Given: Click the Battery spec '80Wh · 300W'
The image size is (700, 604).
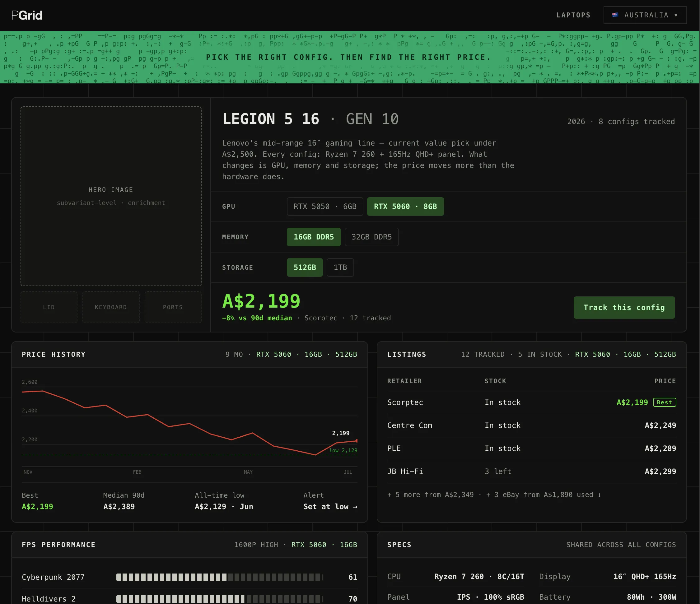Looking at the screenshot, I should 651,597.
